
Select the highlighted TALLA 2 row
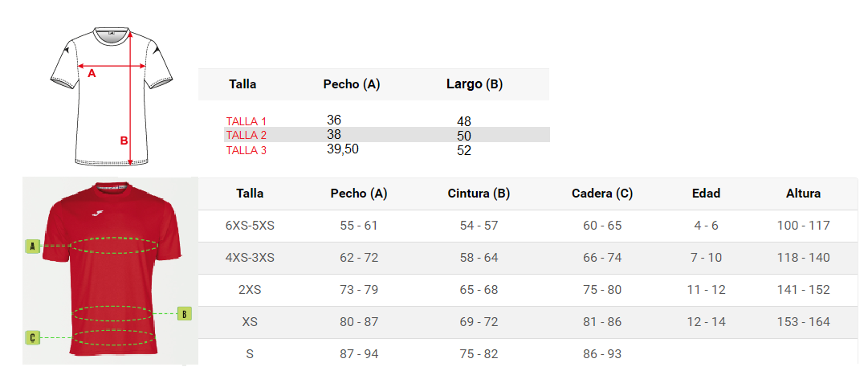pos(387,135)
